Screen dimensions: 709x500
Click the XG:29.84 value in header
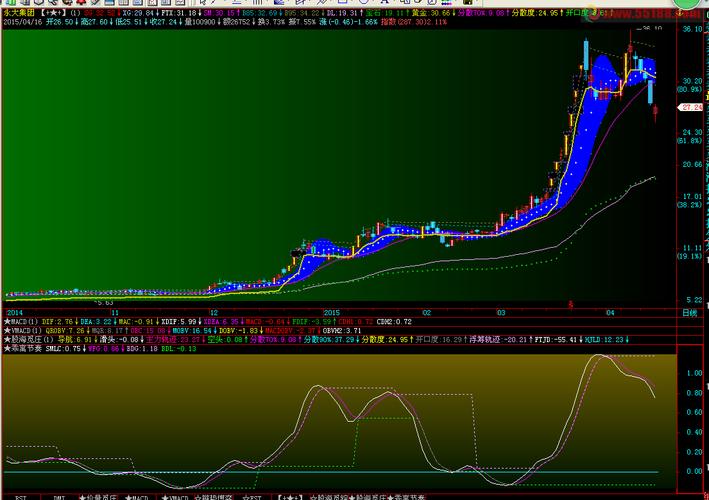(x=138, y=13)
